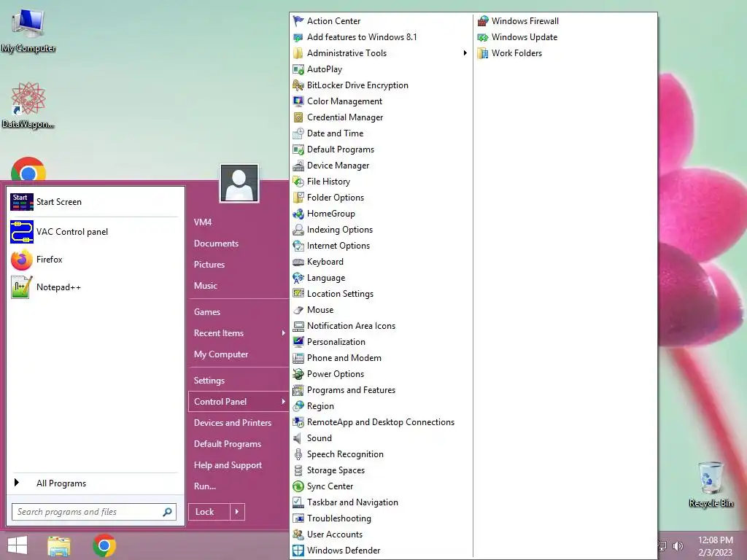This screenshot has height=560, width=747.
Task: Click the Firefox icon in Start menu
Action: (x=22, y=260)
